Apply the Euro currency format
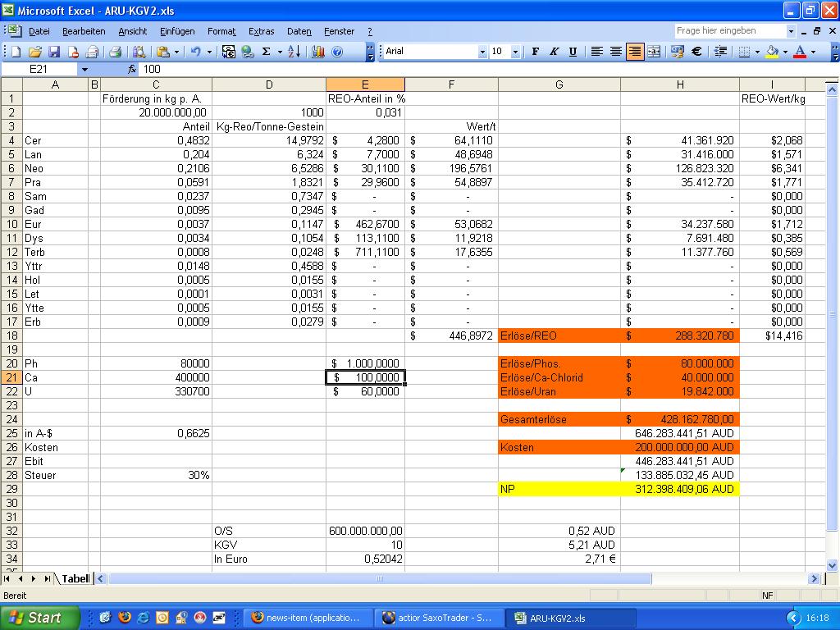This screenshot has width=840, height=630. (698, 51)
